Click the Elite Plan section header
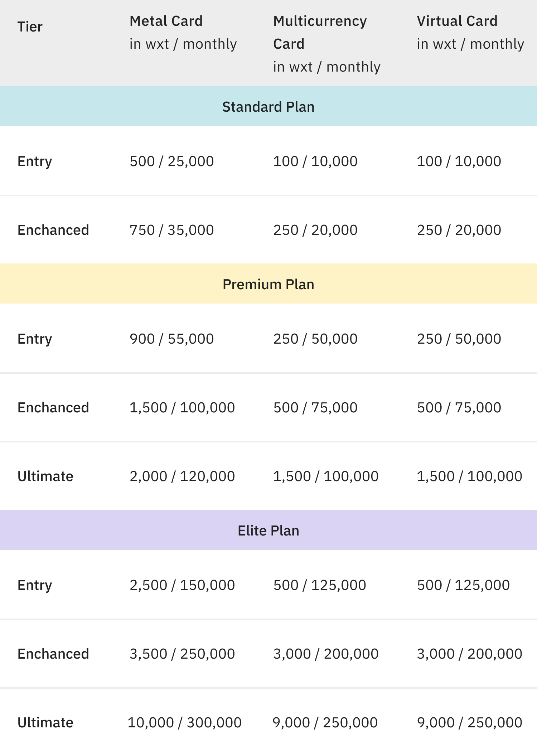 268,530
